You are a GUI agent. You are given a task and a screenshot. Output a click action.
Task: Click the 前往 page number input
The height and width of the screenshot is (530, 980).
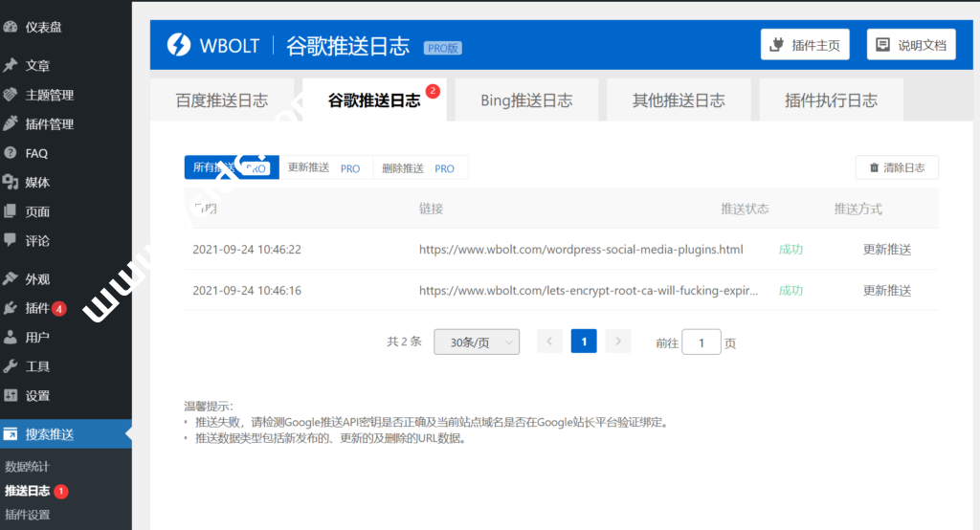pyautogui.click(x=702, y=342)
